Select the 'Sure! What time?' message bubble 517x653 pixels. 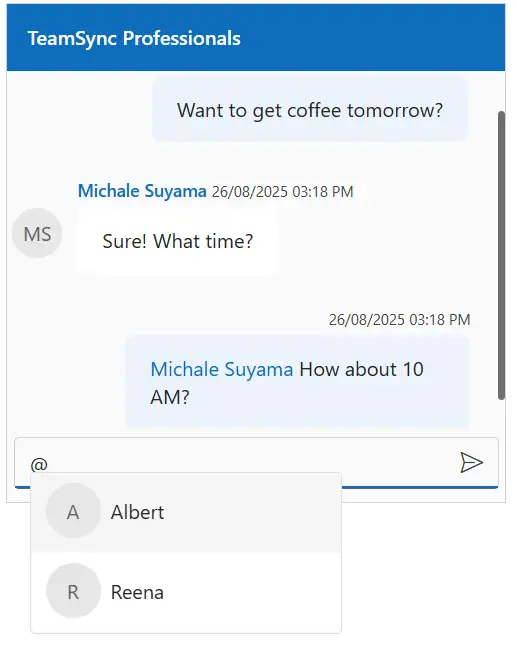tap(177, 241)
